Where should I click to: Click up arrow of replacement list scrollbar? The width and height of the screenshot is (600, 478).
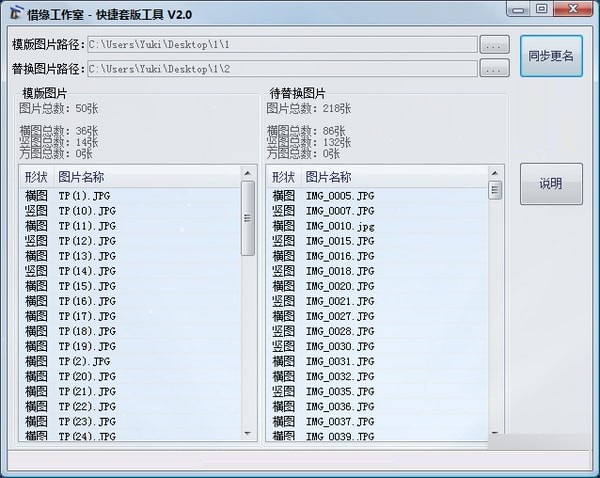coord(495,173)
